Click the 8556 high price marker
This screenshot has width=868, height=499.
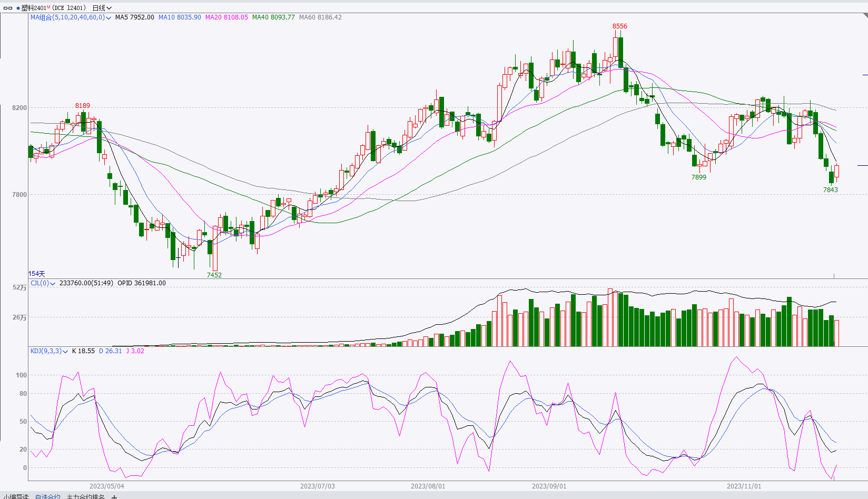(x=619, y=26)
